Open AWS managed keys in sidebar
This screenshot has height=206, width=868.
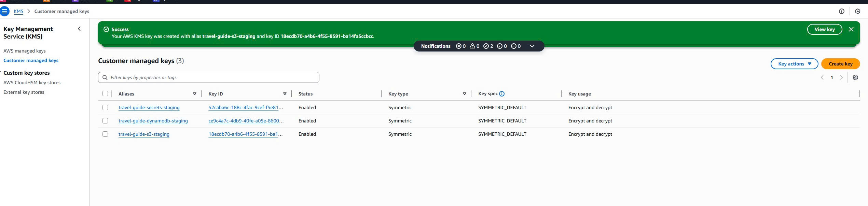[25, 51]
